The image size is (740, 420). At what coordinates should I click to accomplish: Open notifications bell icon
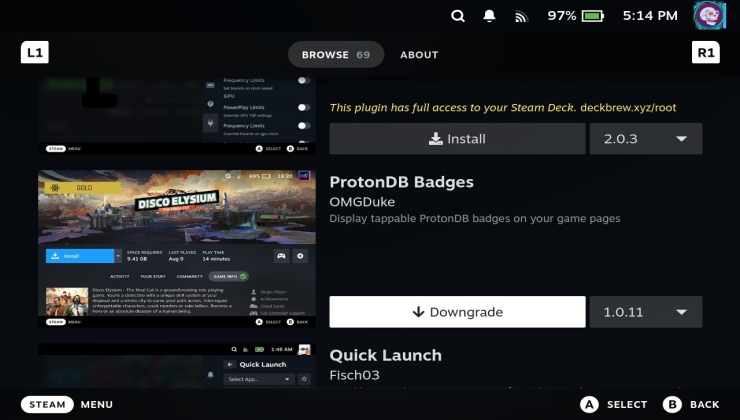click(489, 16)
